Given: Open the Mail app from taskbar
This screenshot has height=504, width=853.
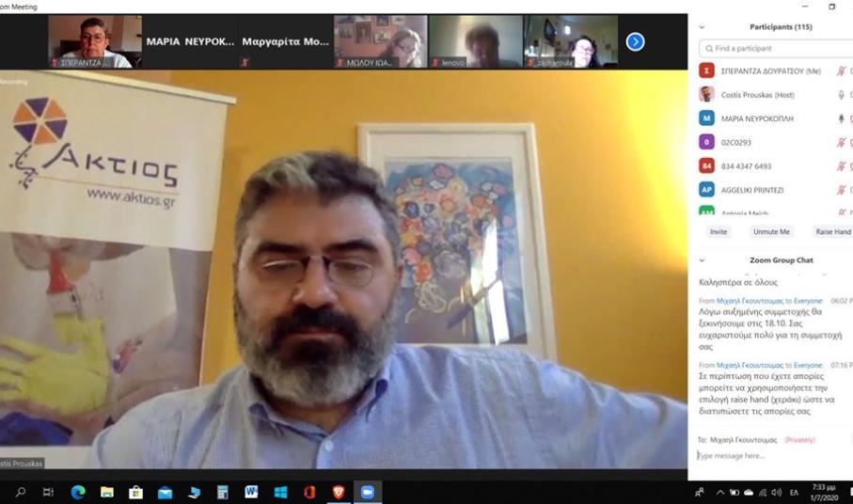Looking at the screenshot, I should coord(165,492).
